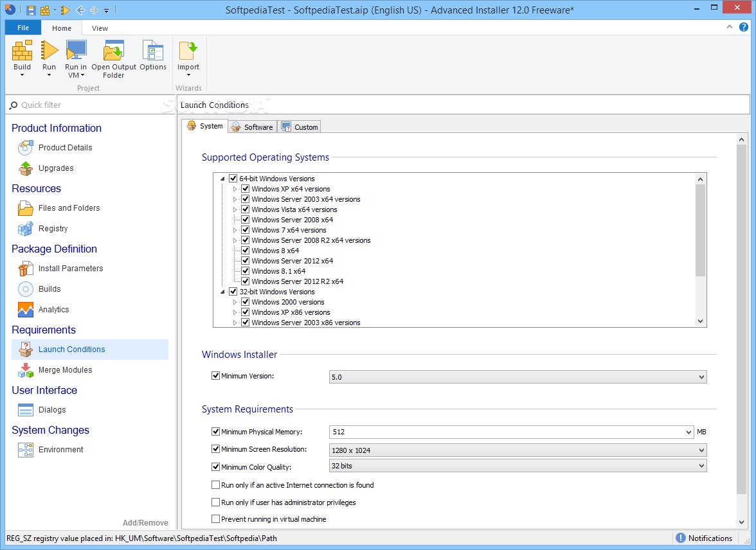Click the Forward arrow in quick access toolbar

click(x=94, y=10)
